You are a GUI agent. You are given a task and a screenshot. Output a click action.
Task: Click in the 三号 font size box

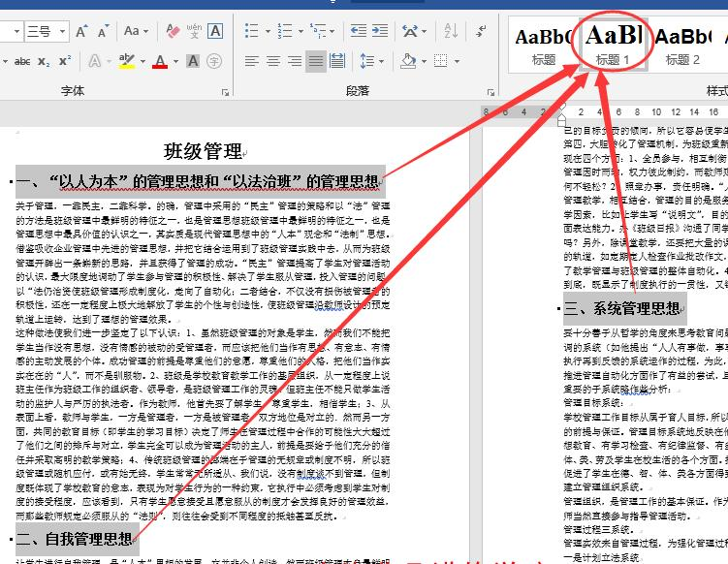point(41,32)
